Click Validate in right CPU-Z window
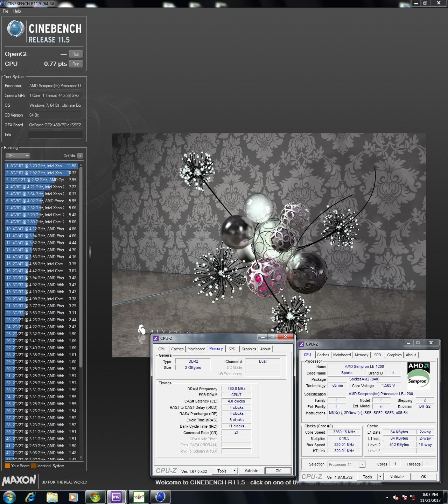Screen dimensions: 448x504 coord(397,477)
